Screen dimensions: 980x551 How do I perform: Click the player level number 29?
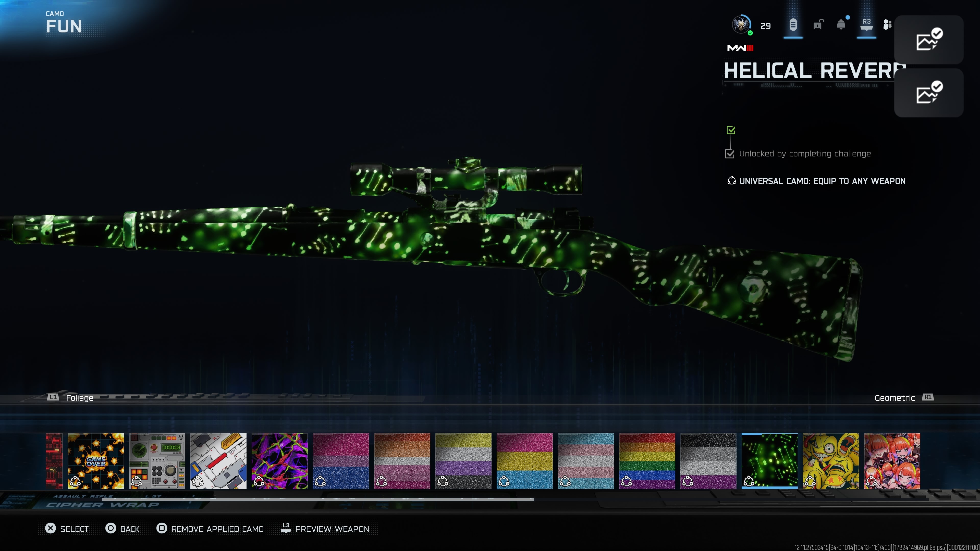pyautogui.click(x=765, y=26)
